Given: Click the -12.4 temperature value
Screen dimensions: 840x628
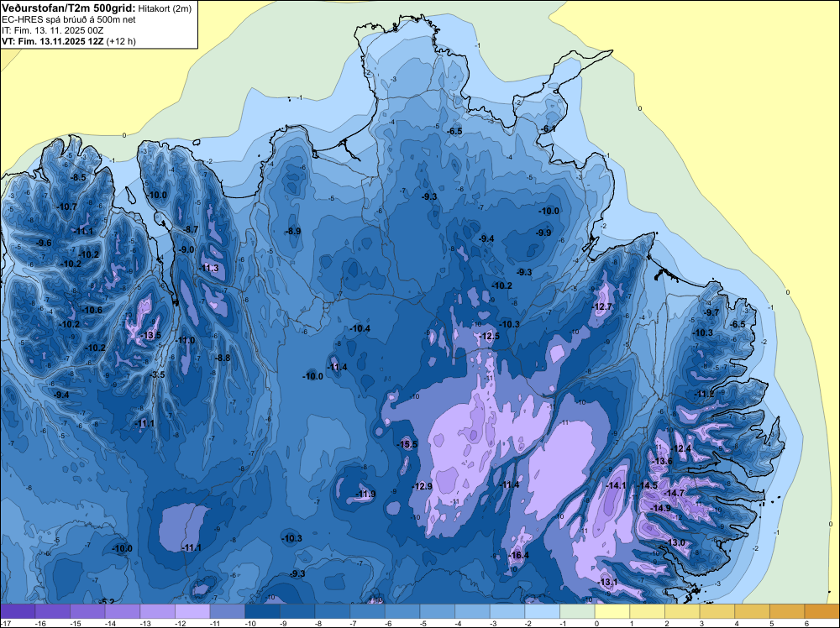Looking at the screenshot, I should pyautogui.click(x=681, y=448).
